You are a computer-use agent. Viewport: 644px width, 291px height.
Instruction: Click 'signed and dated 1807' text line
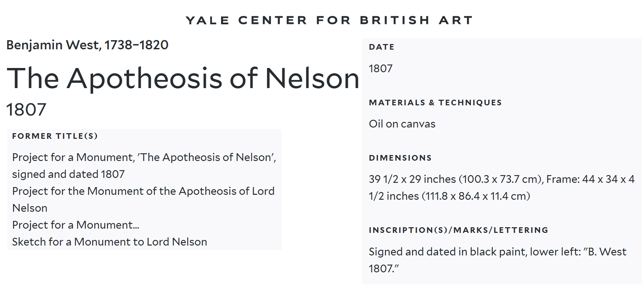(x=68, y=174)
